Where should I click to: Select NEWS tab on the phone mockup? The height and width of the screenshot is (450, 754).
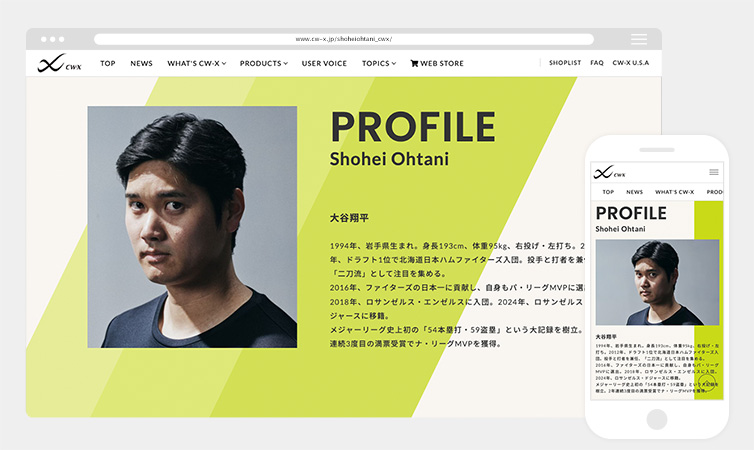pos(634,192)
